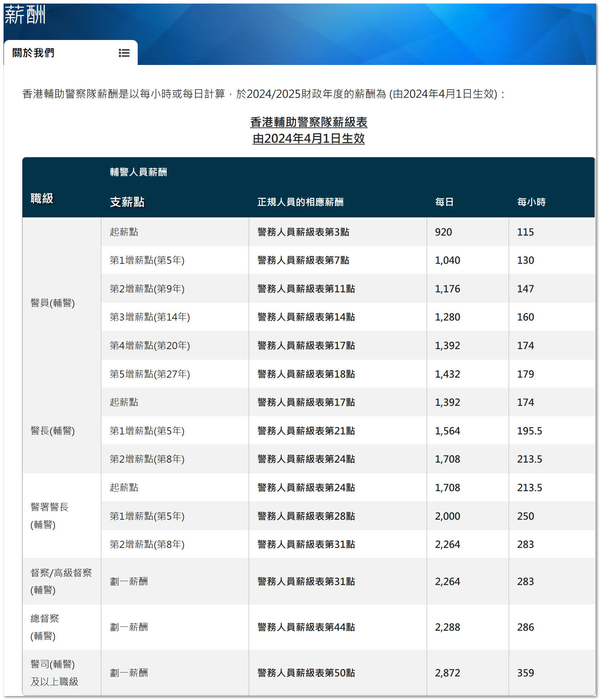600x700 pixels.
Task: Click the 每日 column header
Action: click(x=444, y=202)
